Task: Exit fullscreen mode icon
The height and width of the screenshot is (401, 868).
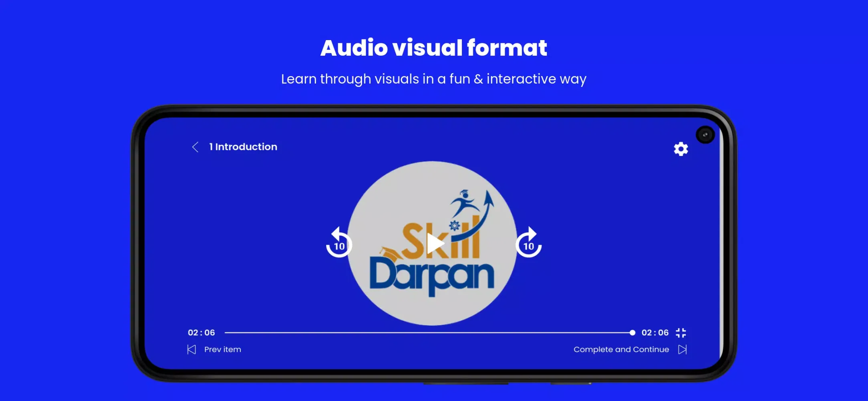Action: coord(681,333)
